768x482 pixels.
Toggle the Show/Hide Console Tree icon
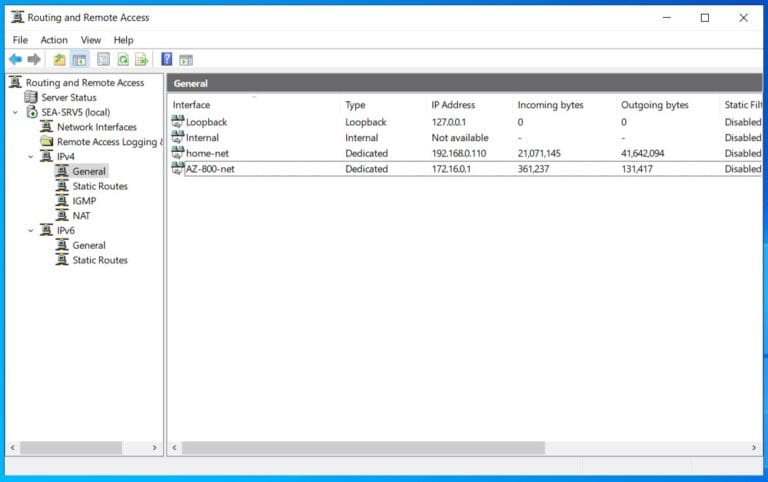(79, 60)
